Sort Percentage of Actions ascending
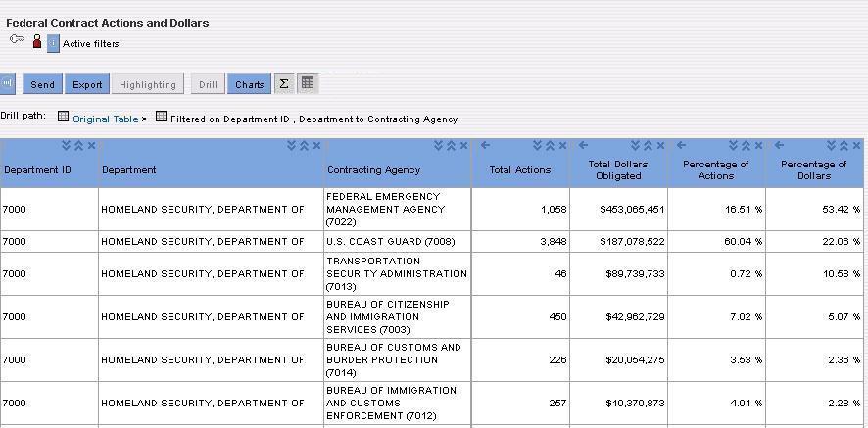The width and height of the screenshot is (868, 428). pyautogui.click(x=746, y=146)
